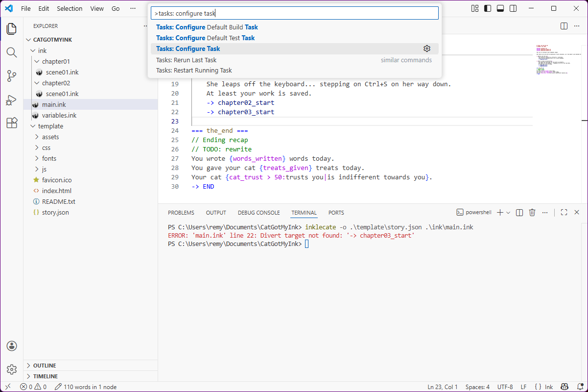
Task: Open Copilot status icon in status bar
Action: click(564, 387)
